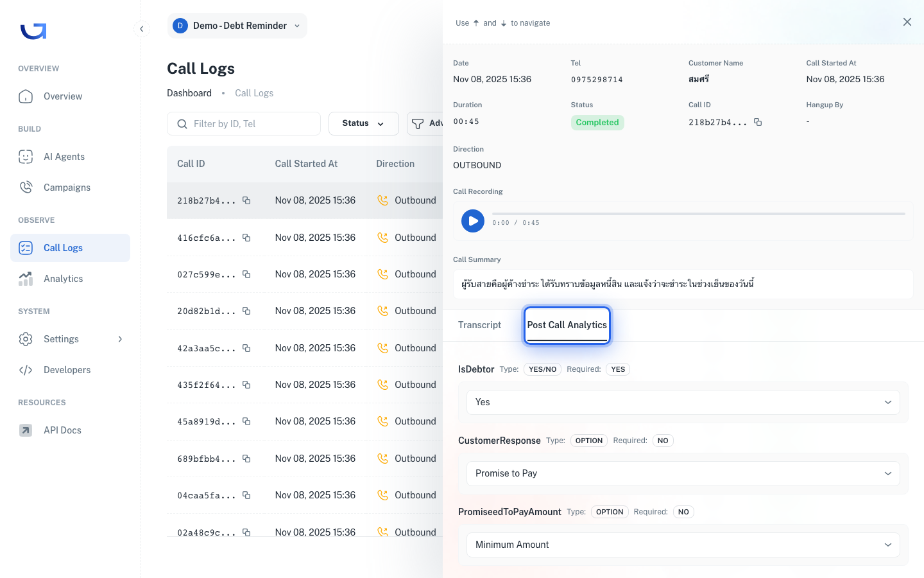Open the AI Agents icon in sidebar

click(x=26, y=157)
